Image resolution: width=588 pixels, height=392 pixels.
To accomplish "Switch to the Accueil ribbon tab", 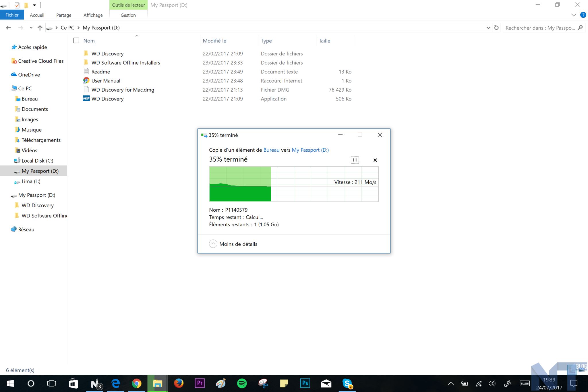I will (x=37, y=15).
